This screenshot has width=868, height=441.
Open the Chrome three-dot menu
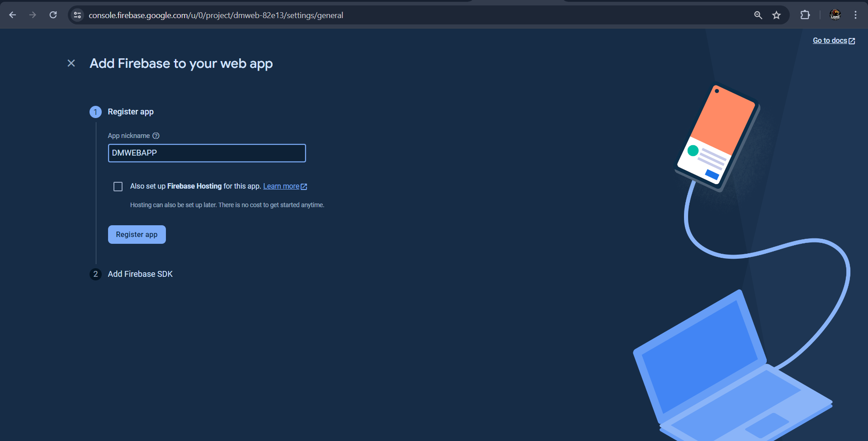click(855, 15)
